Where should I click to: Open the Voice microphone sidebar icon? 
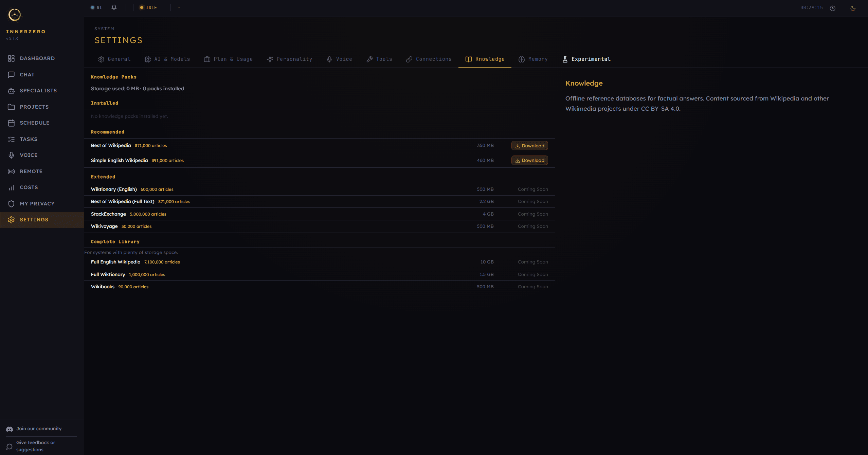(x=11, y=155)
